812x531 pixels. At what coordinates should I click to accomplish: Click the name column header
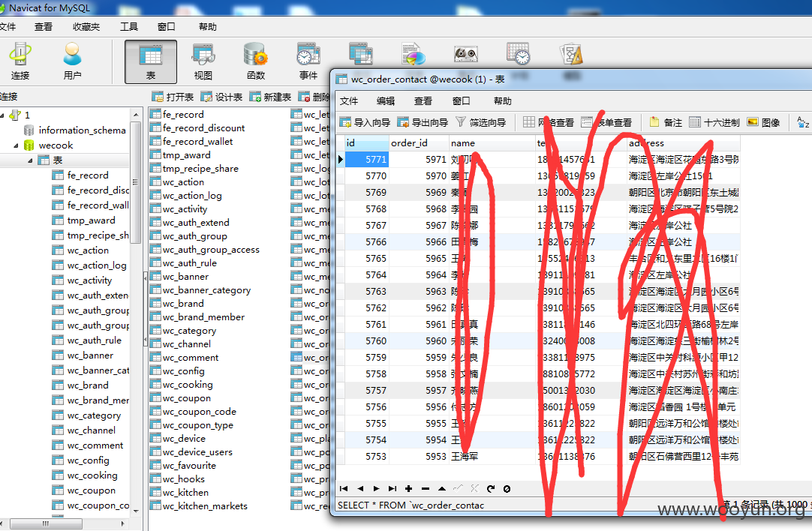click(492, 142)
